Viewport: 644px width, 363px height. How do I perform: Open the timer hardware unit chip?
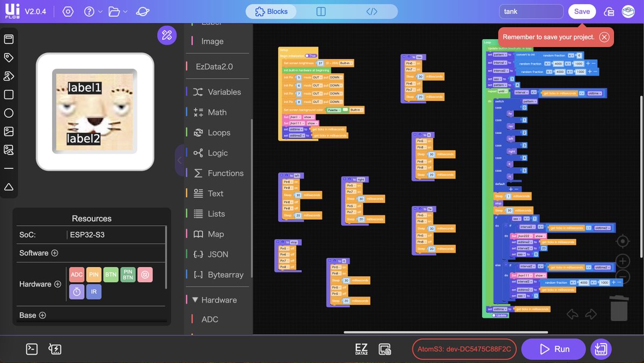[77, 292]
